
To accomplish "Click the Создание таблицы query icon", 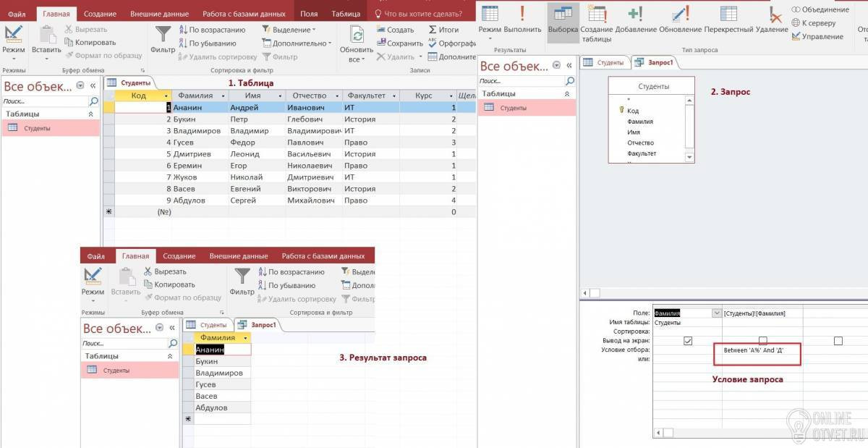I will click(597, 14).
